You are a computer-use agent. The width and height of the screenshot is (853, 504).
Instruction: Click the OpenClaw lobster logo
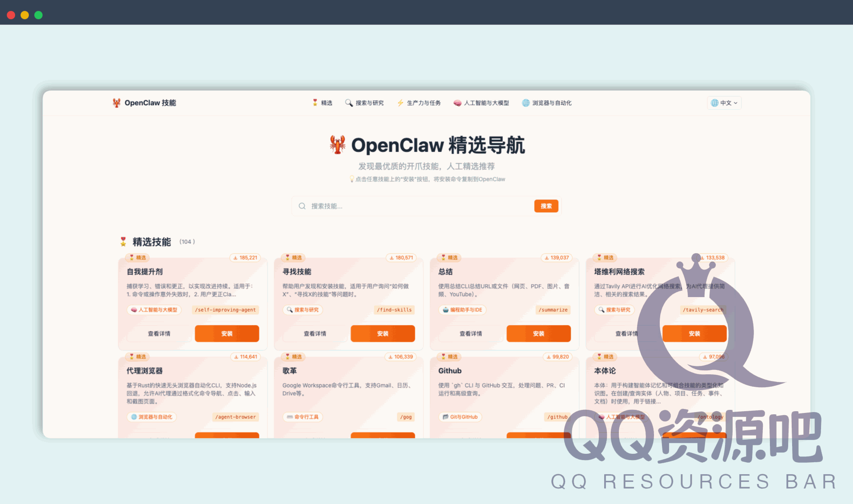click(x=116, y=103)
